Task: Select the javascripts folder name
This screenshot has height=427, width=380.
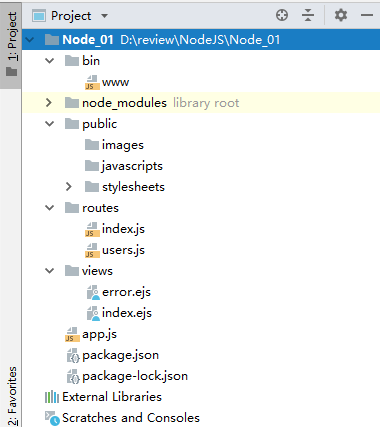Action: [132, 166]
